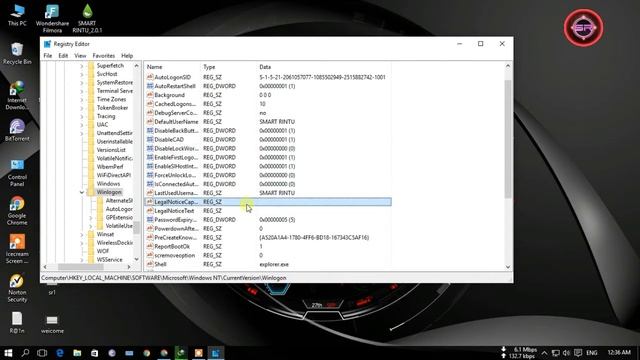Click tree pane vertical scrollbar thumb

136,227
